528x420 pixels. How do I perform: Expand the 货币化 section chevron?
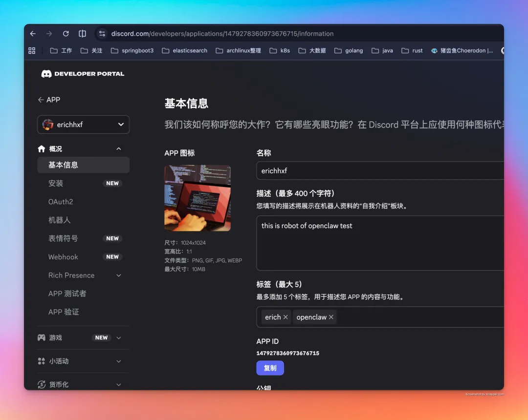118,384
